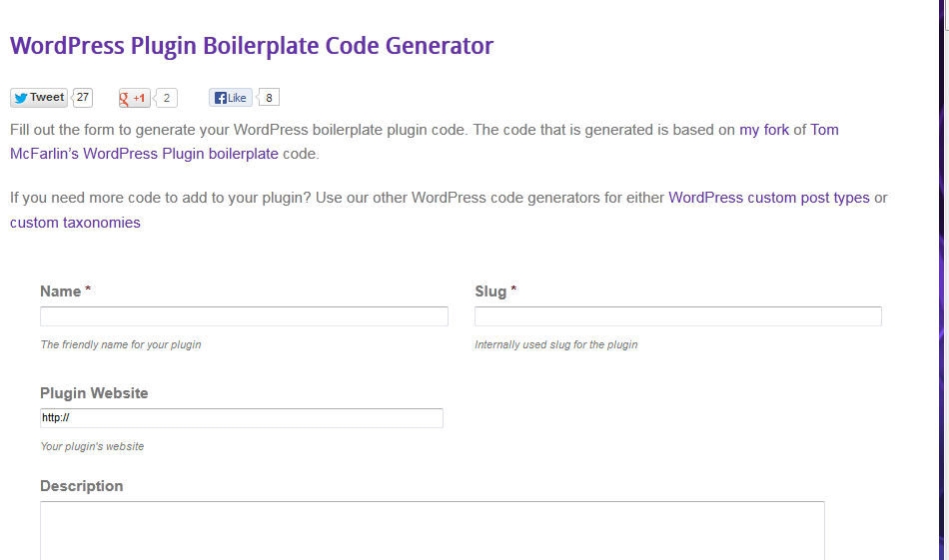Click the +1 count bubble showing 2
Image resolution: width=949 pixels, height=560 pixels.
(x=167, y=98)
